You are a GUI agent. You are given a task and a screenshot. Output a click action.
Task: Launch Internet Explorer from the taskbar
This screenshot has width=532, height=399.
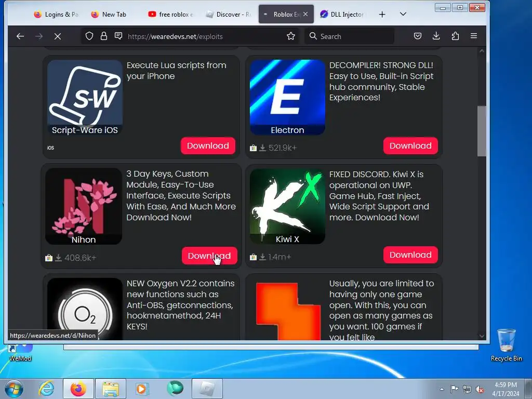pos(46,389)
